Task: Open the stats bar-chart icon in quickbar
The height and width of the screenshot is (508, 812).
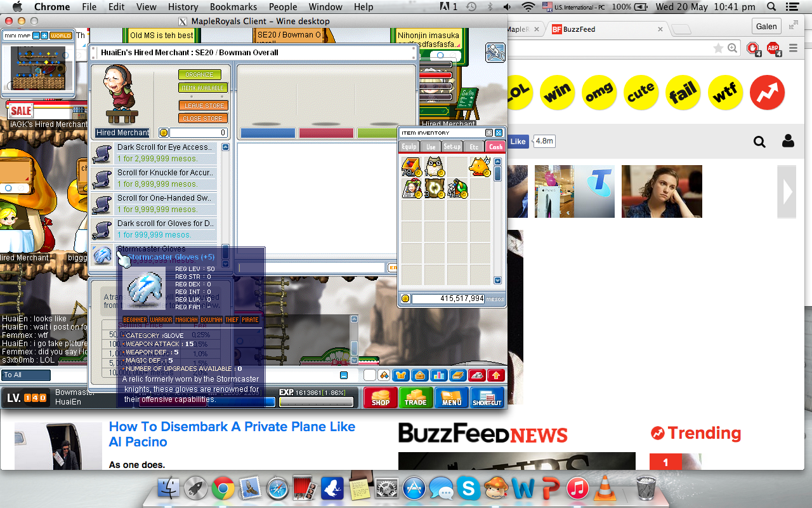Action: click(x=439, y=375)
